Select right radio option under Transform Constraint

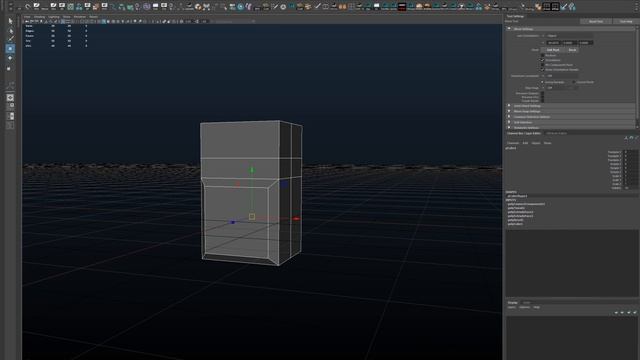[574, 82]
